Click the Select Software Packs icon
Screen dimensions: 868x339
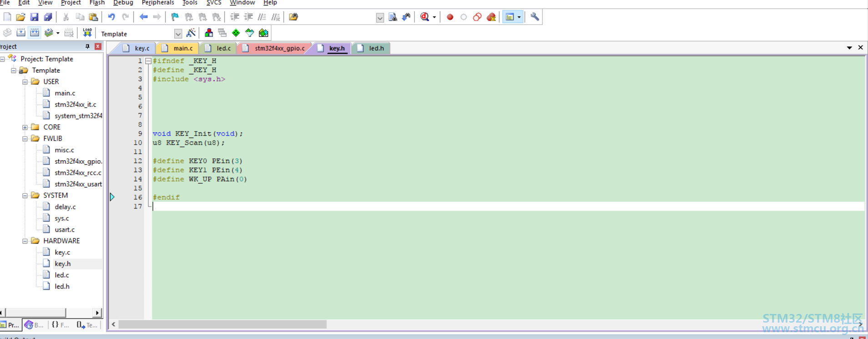pyautogui.click(x=249, y=33)
